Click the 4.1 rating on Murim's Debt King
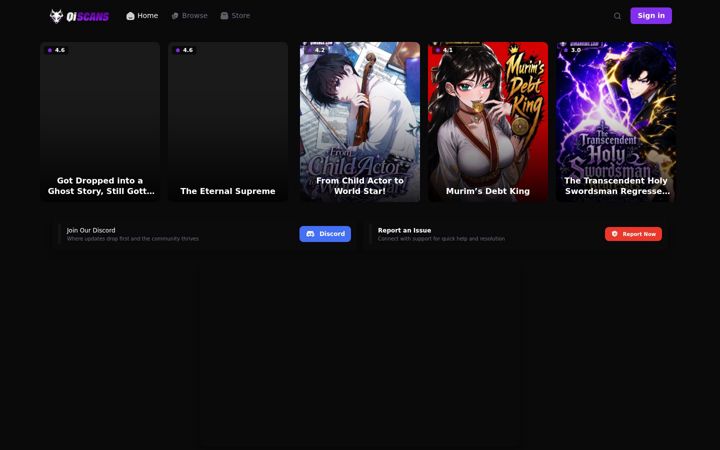The width and height of the screenshot is (720, 450). point(444,50)
